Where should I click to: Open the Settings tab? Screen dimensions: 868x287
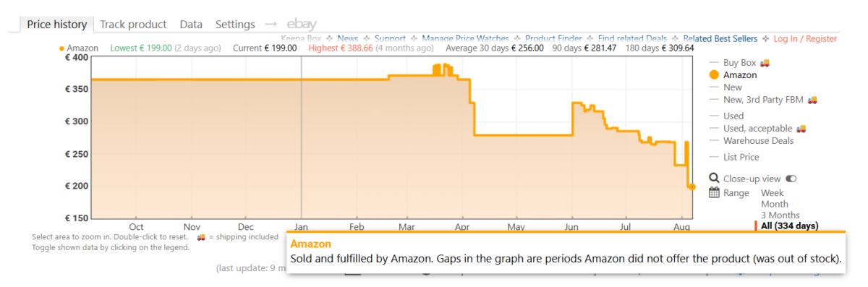(235, 25)
